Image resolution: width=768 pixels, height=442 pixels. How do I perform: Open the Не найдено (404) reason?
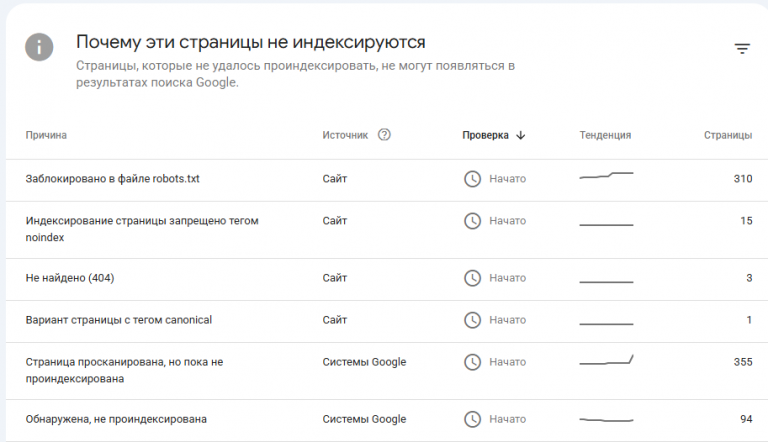[70, 278]
